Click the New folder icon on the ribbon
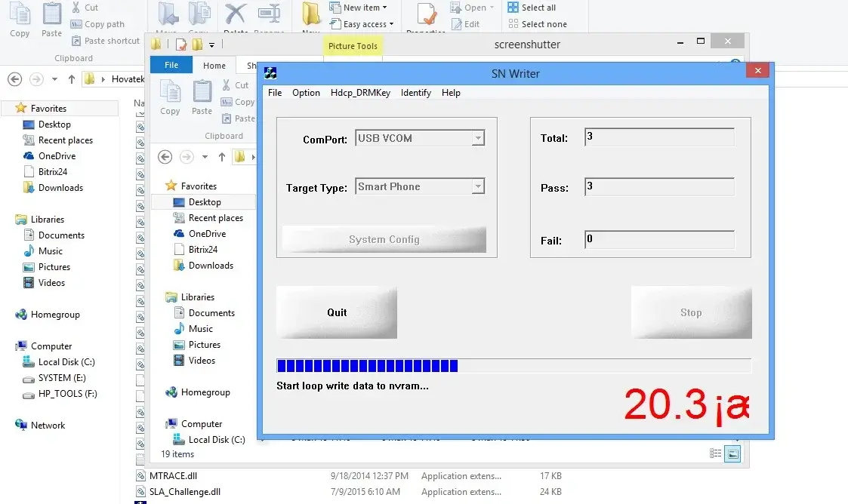 point(310,14)
